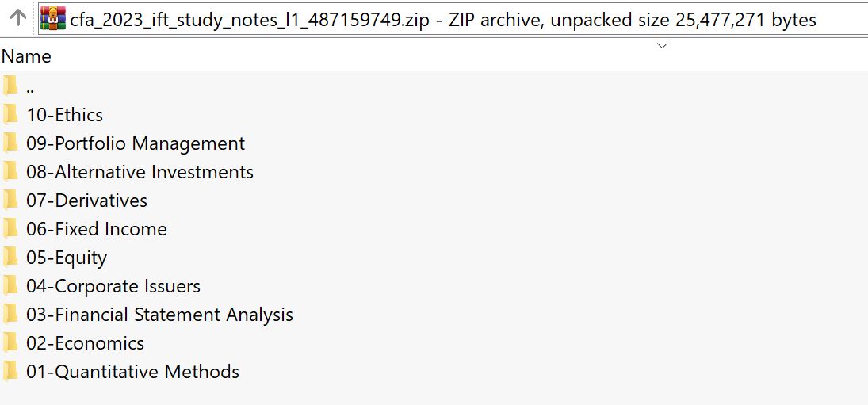Select the 02-Economics folder name
Viewport: 868px width, 405px height.
85,343
